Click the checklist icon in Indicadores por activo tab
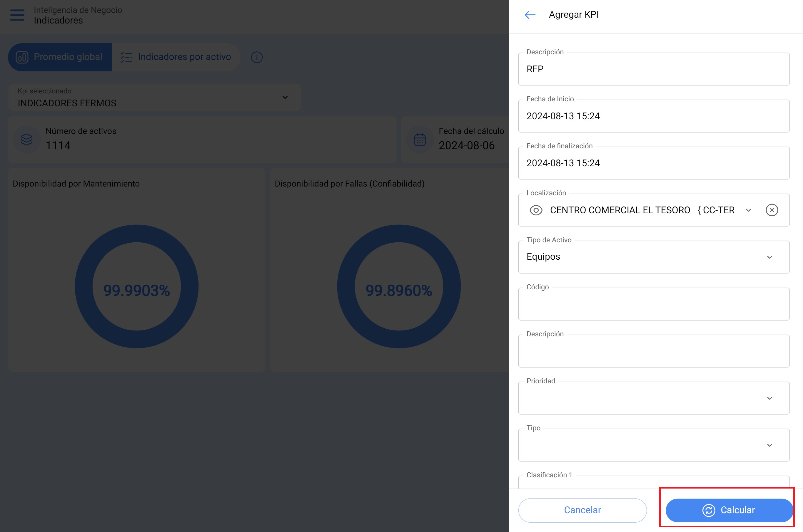The width and height of the screenshot is (803, 532). (x=126, y=57)
